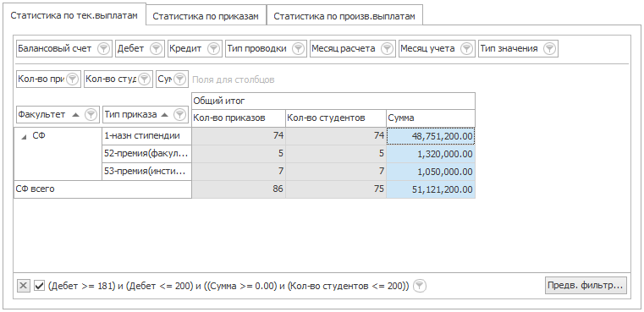Click the filter expression text
Viewport: 644px width, 312px height.
228,286
